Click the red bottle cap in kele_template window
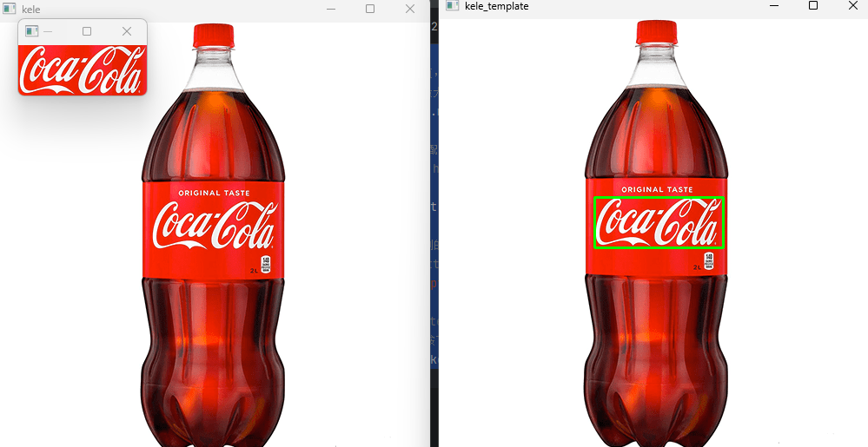This screenshot has width=868, height=447. 657,33
